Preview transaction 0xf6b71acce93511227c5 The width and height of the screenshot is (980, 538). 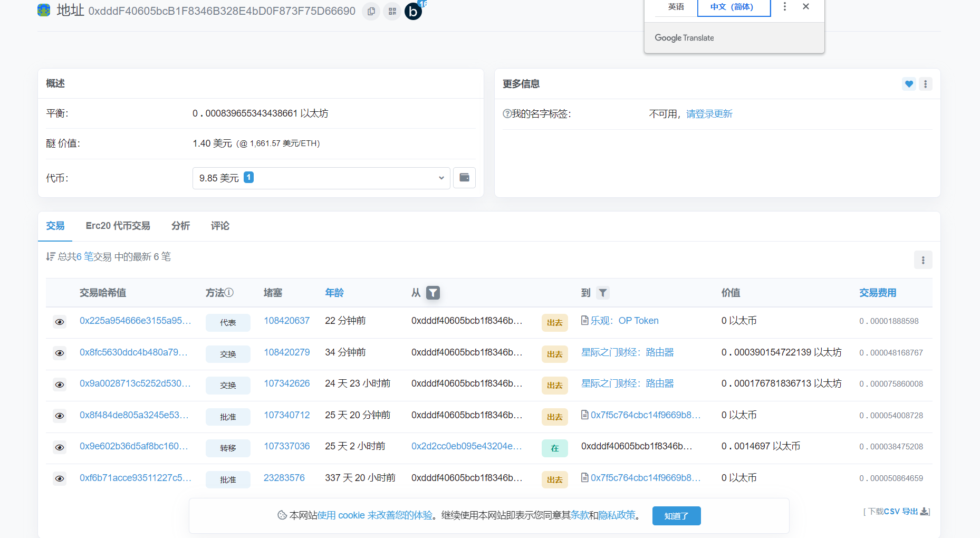click(60, 478)
